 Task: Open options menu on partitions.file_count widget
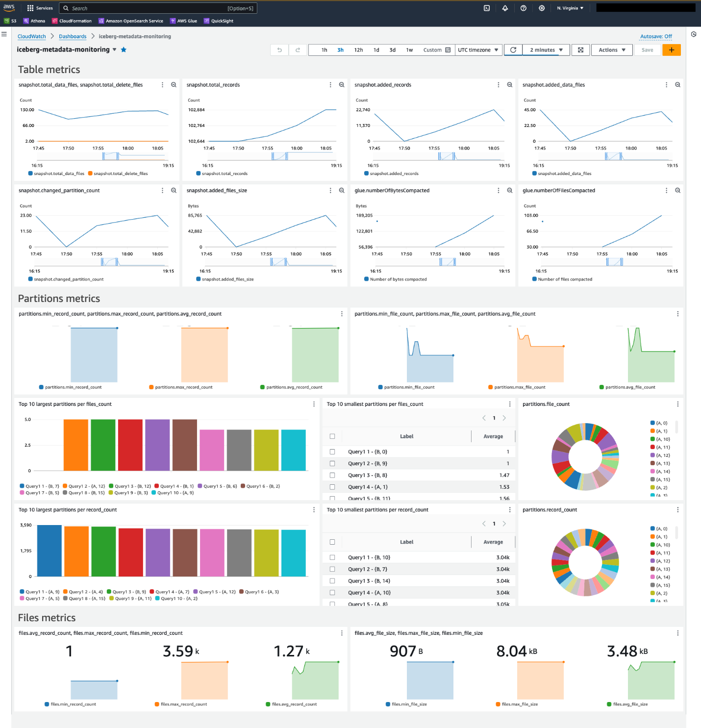(678, 404)
